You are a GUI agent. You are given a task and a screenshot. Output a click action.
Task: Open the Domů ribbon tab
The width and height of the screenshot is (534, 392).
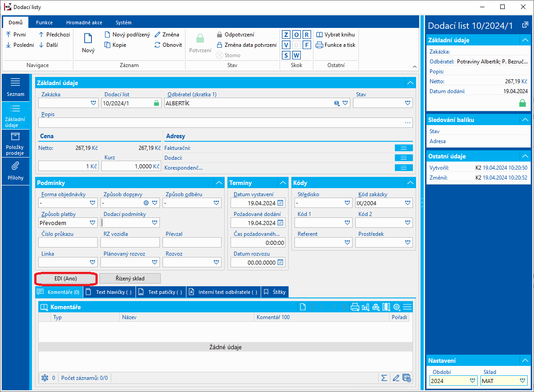pyautogui.click(x=16, y=23)
